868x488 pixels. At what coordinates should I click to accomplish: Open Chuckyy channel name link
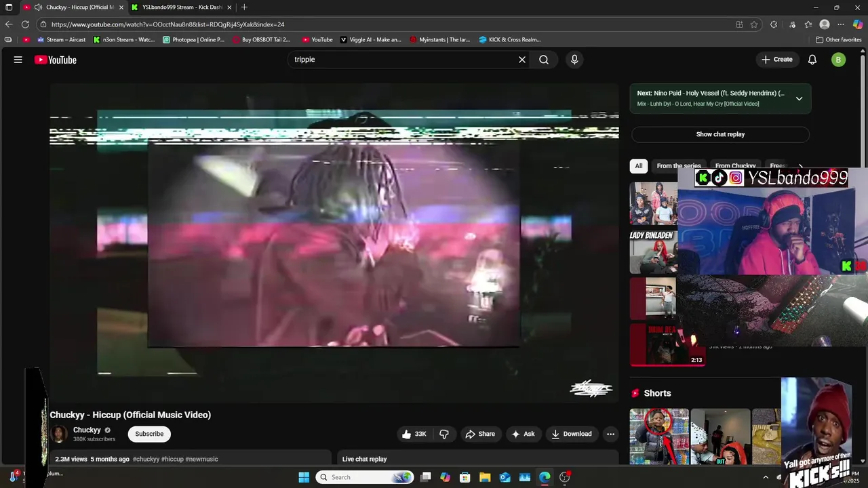point(87,430)
